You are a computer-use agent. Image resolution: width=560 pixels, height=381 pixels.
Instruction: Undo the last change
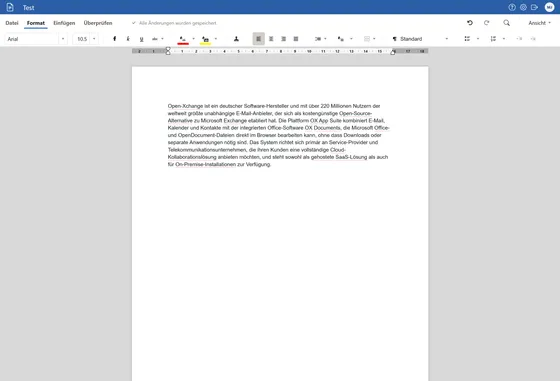(x=470, y=23)
